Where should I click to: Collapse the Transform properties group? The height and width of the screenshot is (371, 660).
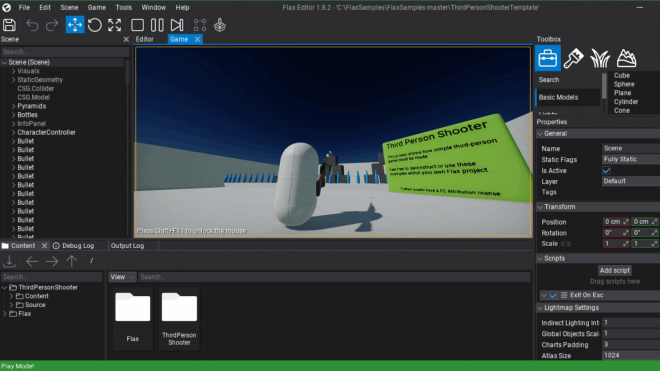pos(540,207)
